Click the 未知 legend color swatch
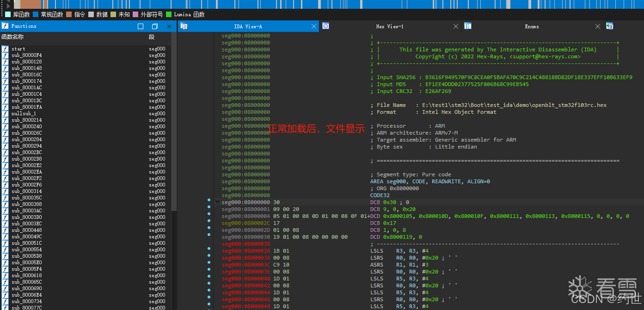This screenshot has width=644, height=310. click(x=113, y=14)
